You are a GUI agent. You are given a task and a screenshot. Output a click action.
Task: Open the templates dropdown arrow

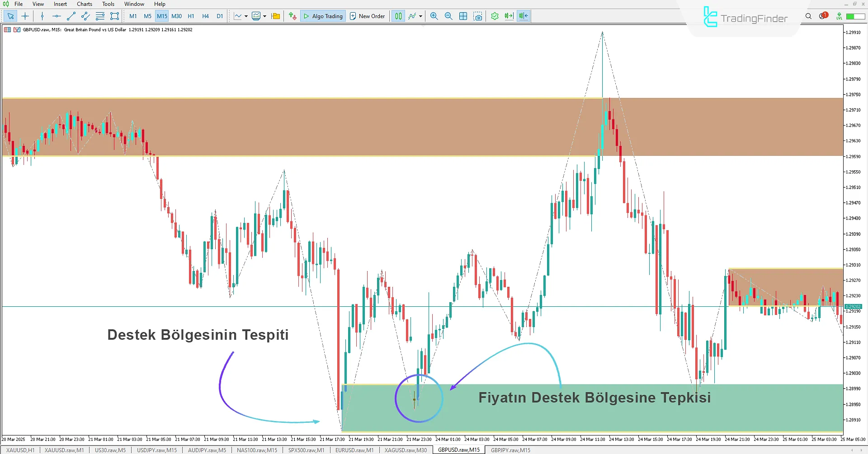point(265,16)
